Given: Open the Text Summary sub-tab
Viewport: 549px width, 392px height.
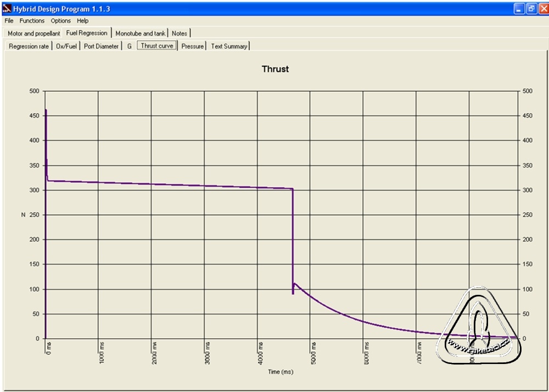Looking at the screenshot, I should tap(229, 47).
